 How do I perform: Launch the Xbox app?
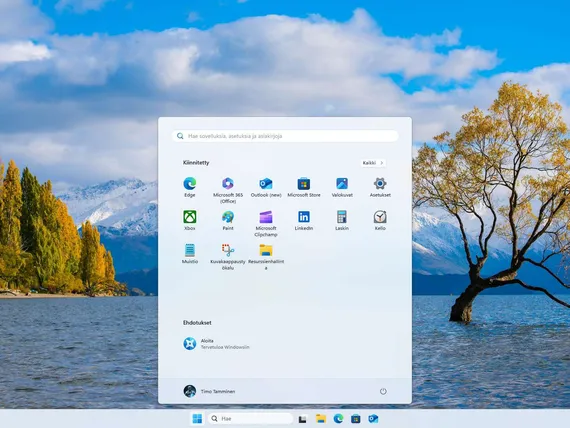(x=190, y=220)
